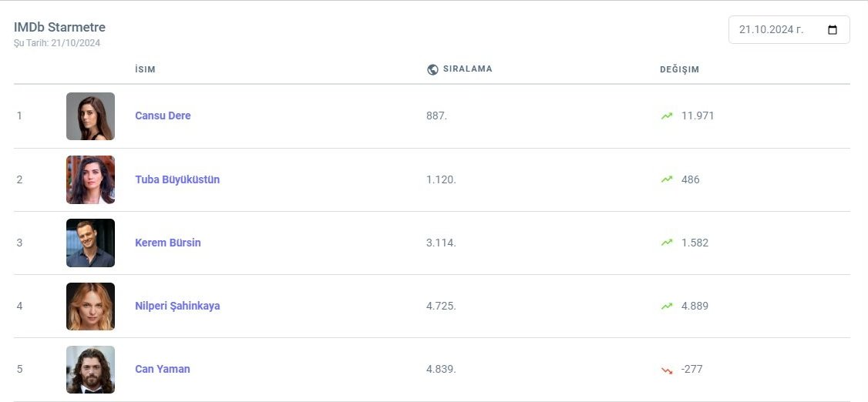Click green trend arrow for Tuba Büyüküstün

tap(667, 179)
